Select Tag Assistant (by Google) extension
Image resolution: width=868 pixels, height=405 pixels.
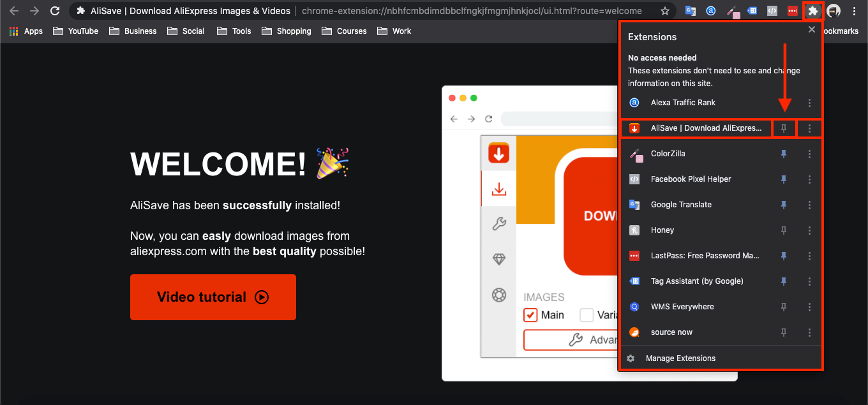click(x=698, y=281)
